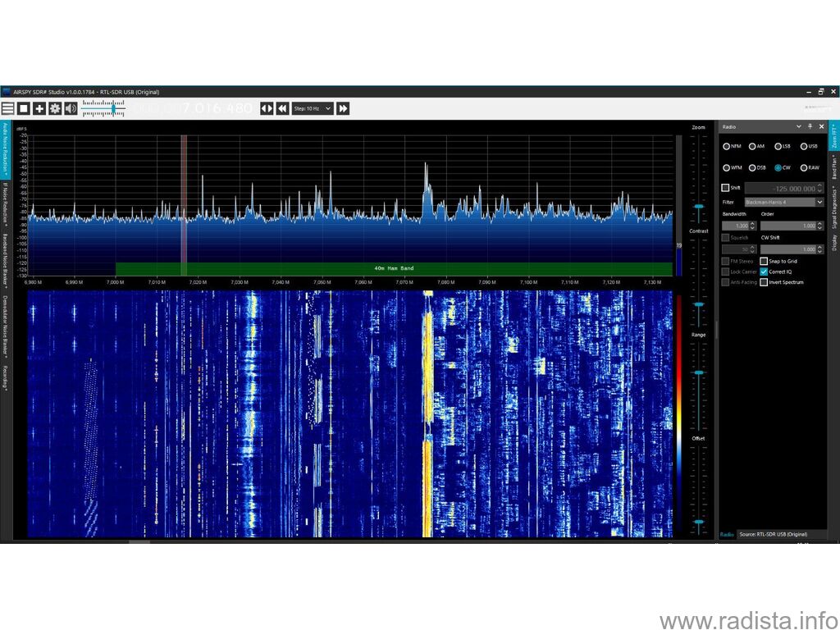Click the Bandwidth value field
Image resolution: width=840 pixels, height=630 pixels.
click(739, 226)
